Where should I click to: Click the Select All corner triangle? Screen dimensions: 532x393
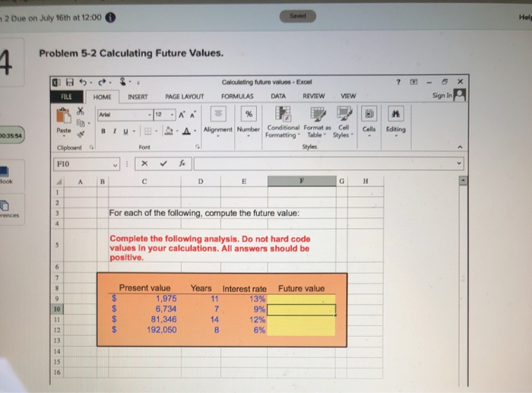pyautogui.click(x=59, y=182)
